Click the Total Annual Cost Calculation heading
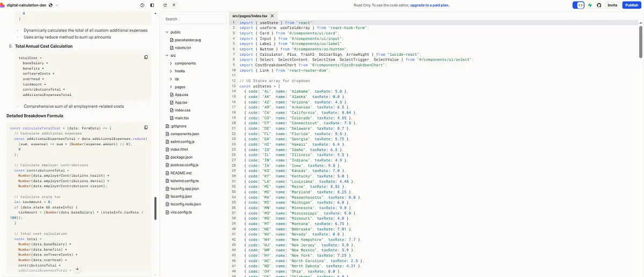Image resolution: width=644 pixels, height=277 pixels. (43, 46)
